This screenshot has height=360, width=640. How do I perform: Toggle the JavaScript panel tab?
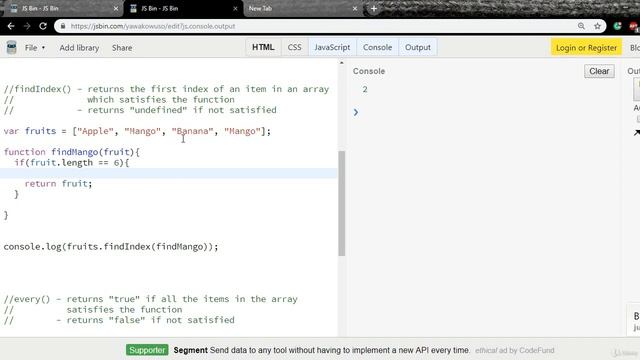pos(332,47)
